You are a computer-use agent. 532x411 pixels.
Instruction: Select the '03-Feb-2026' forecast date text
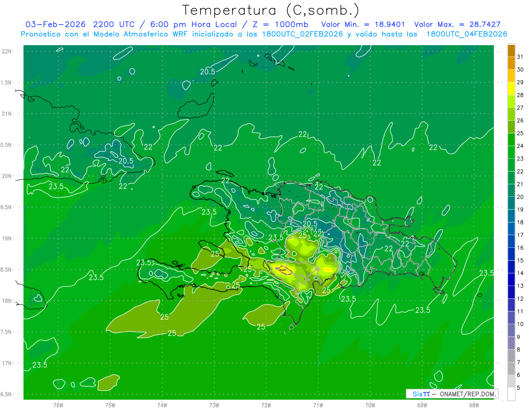(x=56, y=24)
